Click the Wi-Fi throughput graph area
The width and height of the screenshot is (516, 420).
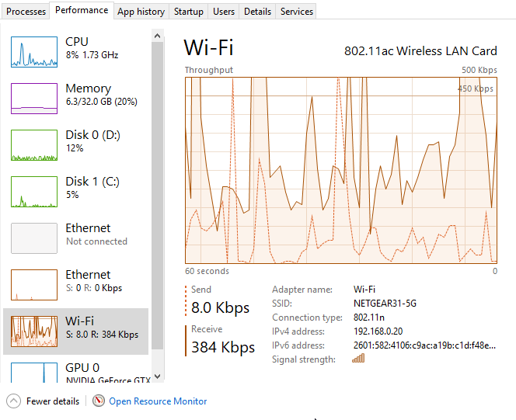click(340, 170)
